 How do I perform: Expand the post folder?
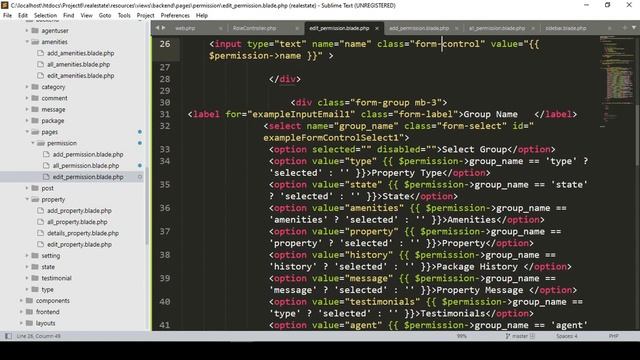tap(27, 188)
